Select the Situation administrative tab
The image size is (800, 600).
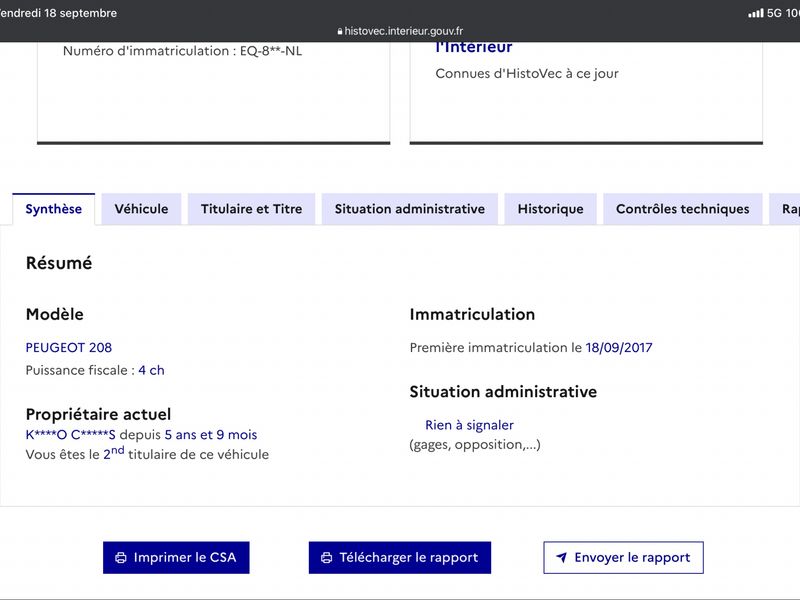(410, 209)
